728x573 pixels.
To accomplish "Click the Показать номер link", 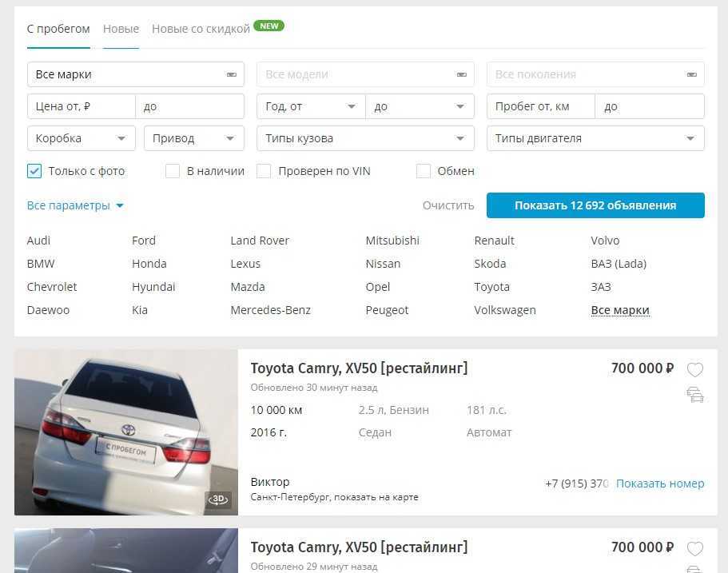I will pyautogui.click(x=660, y=483).
